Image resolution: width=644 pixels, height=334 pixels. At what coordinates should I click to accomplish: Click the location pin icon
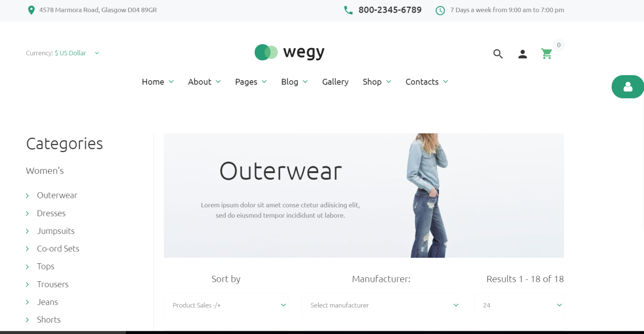[x=31, y=10]
